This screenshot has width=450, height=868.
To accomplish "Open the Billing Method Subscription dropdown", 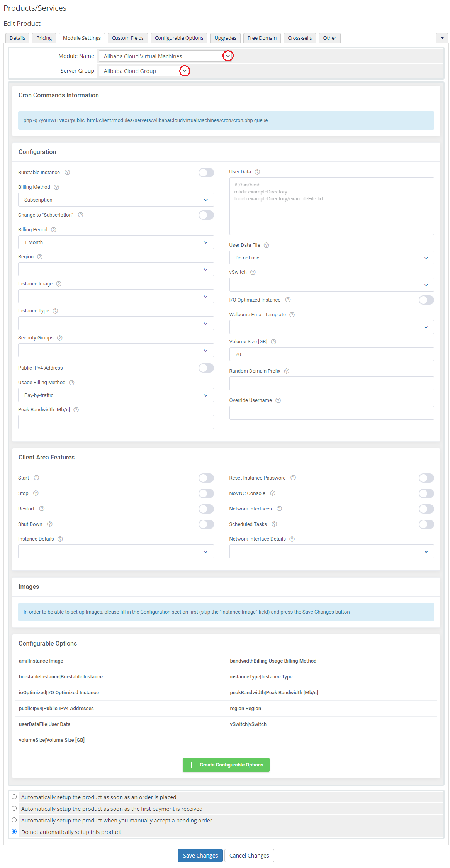I will click(x=116, y=200).
